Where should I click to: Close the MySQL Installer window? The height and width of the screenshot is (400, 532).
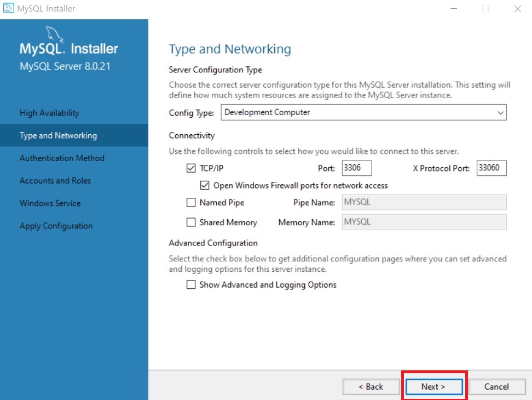[517, 8]
